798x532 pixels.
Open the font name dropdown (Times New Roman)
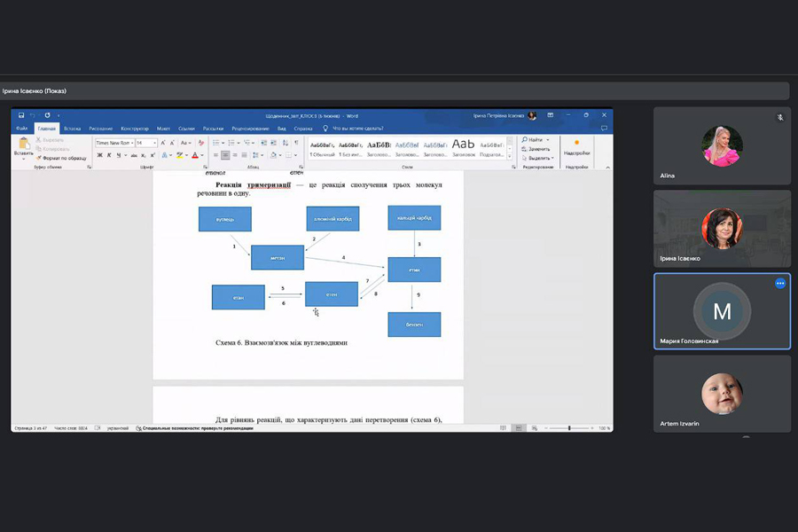click(x=114, y=143)
